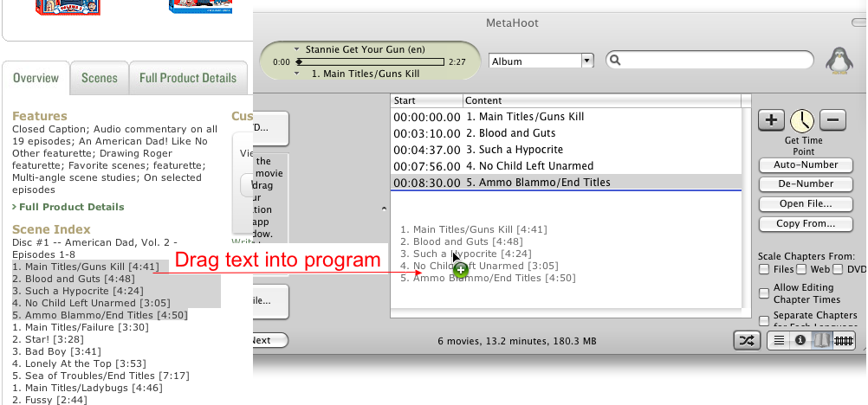Screen dimensions: 868x405
Task: Click highlighted web text Blood and Guts [4:48]
Action: [x=80, y=279]
